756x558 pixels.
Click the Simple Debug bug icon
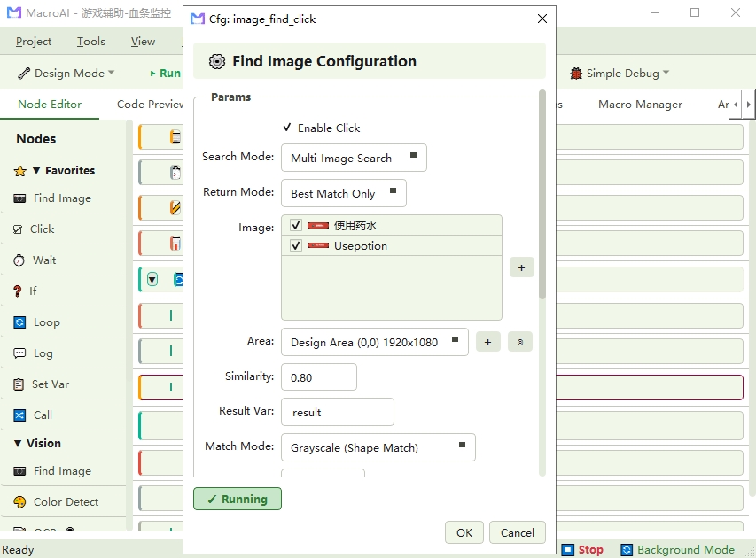tap(576, 74)
